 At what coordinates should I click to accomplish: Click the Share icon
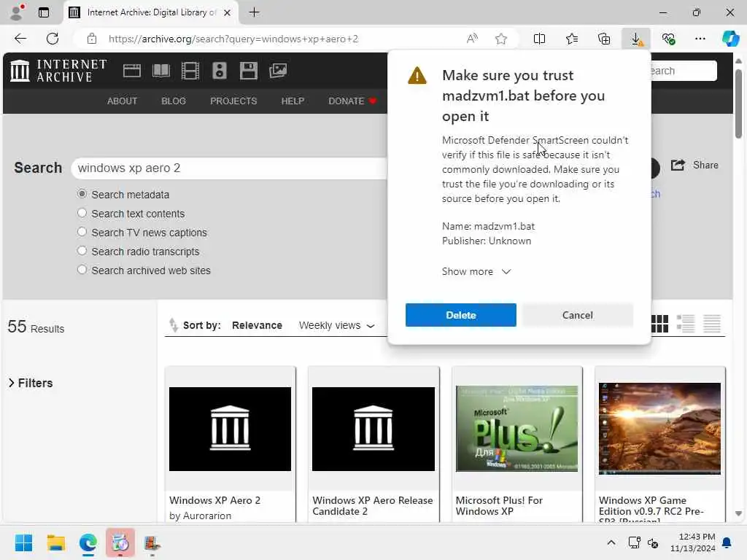[678, 166]
